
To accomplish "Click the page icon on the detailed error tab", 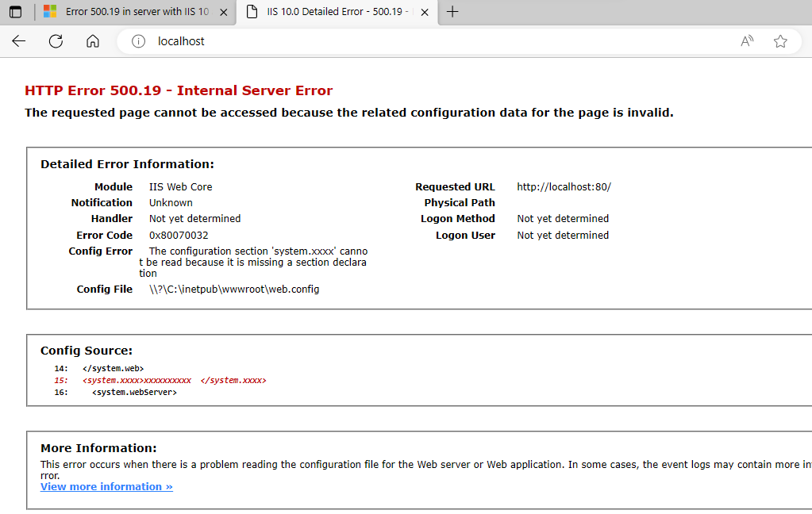I will click(x=252, y=13).
